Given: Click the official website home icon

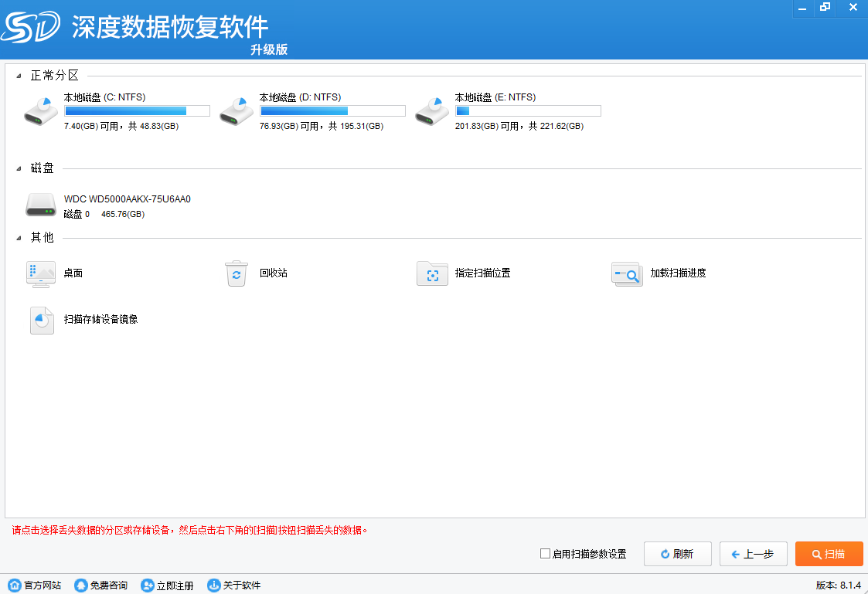Looking at the screenshot, I should 15,586.
